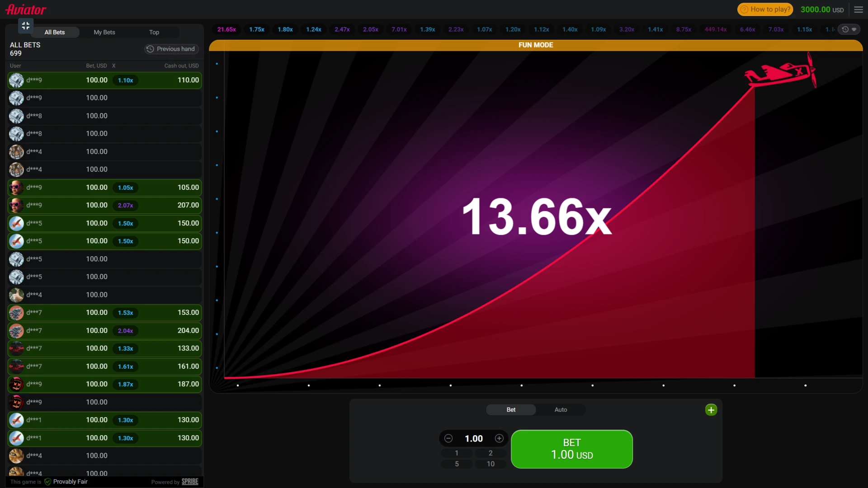Select the Bet mode toggle
868x488 pixels.
click(x=511, y=410)
